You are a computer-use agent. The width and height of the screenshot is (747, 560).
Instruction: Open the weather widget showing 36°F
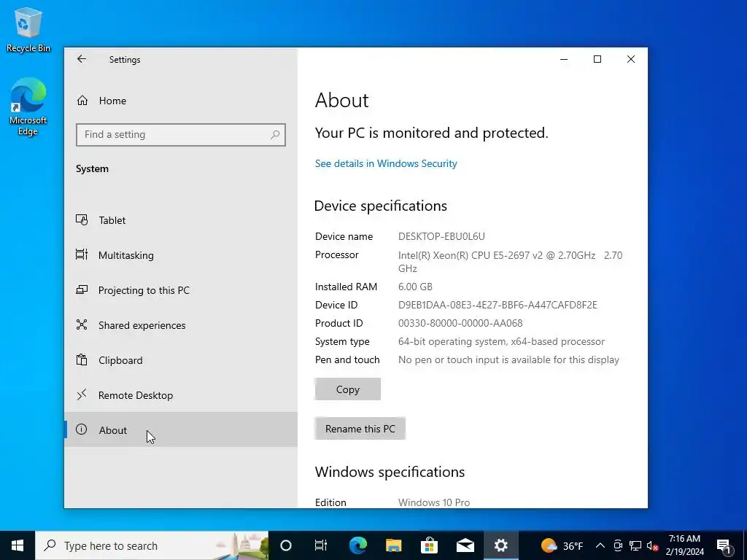pos(562,545)
